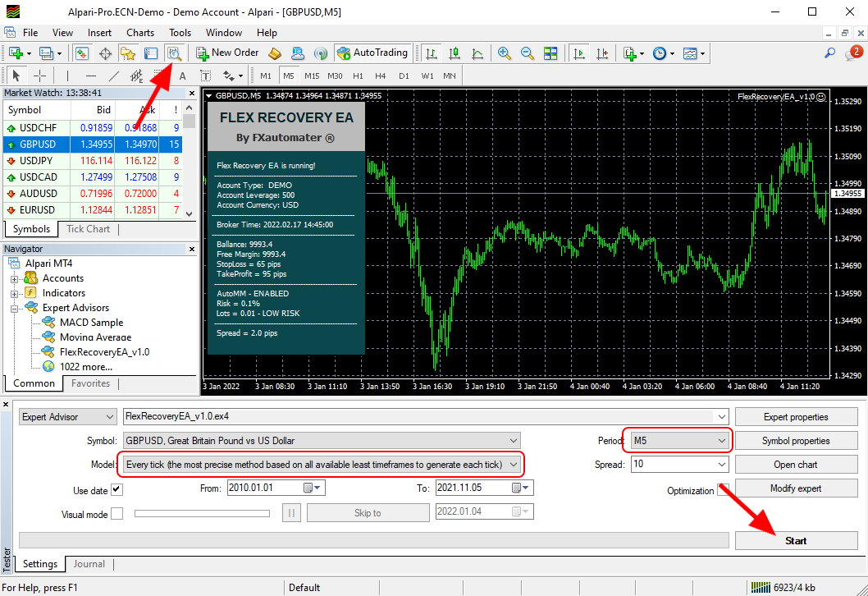Open the Arrows dropdown tool

[232, 76]
